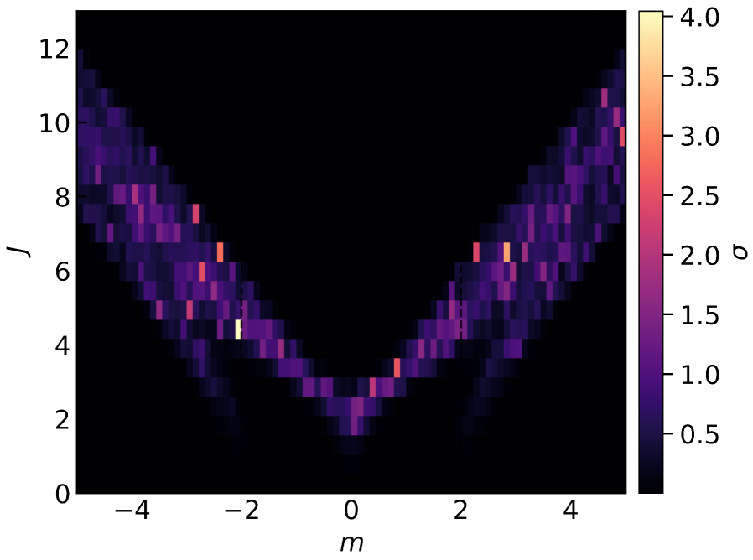Click the x-axis tick label 4
Image resolution: width=753 pixels, height=560 pixels.
(x=569, y=510)
